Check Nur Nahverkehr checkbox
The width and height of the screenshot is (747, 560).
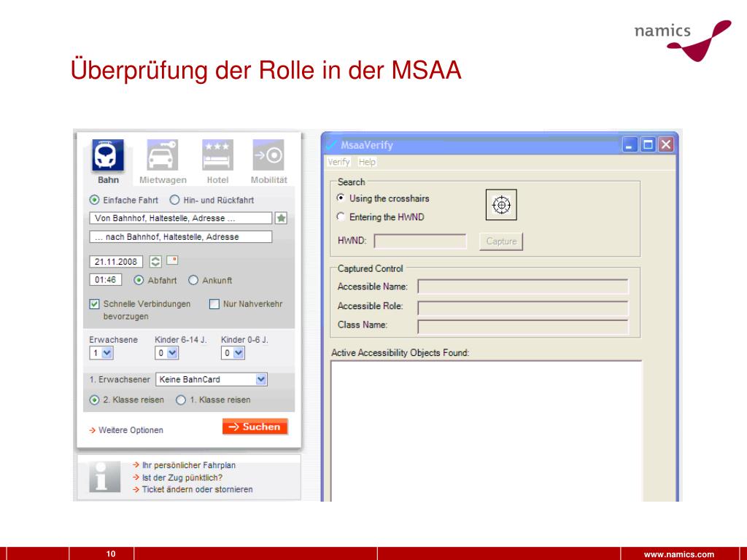214,304
